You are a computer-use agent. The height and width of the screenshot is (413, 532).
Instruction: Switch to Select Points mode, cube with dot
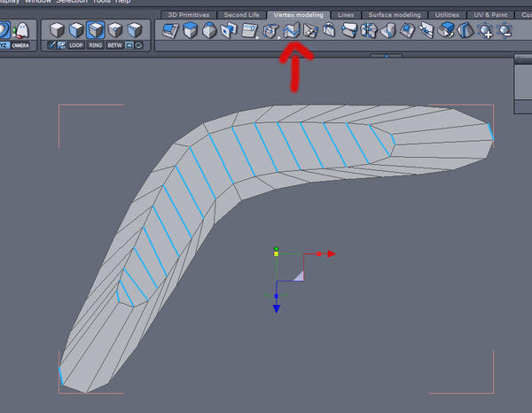(115, 30)
